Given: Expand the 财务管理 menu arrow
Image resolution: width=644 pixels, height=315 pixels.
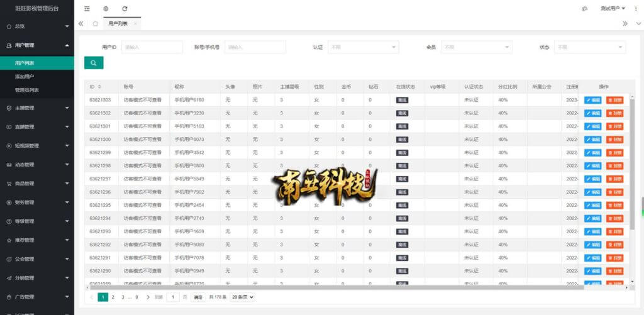Looking at the screenshot, I should [67, 202].
